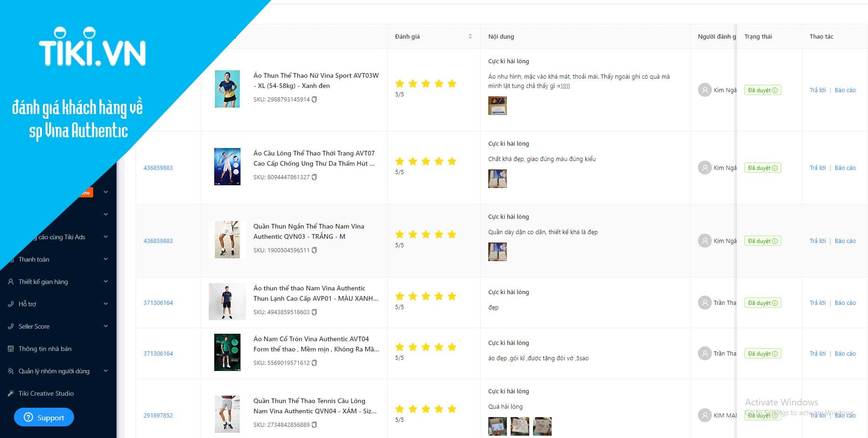Copy SKU 8094447861327 using copy icon
Viewport: 868px width, 438px height.
(314, 177)
